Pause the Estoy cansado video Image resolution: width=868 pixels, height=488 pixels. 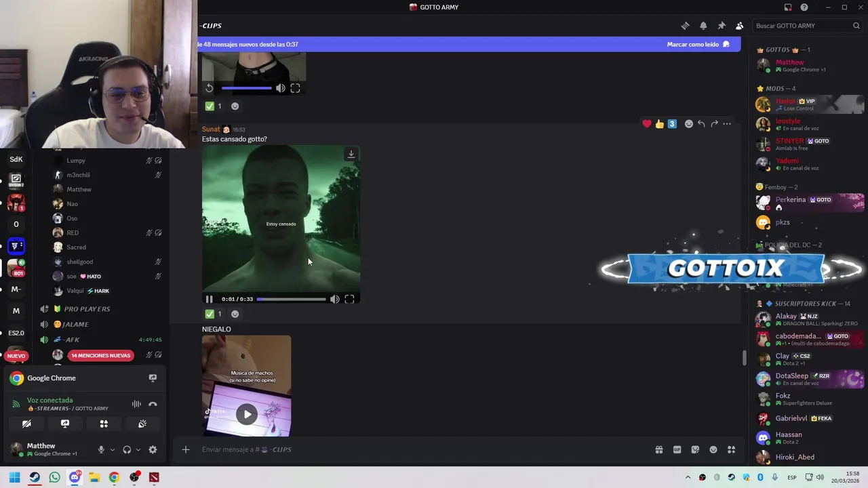coord(209,299)
